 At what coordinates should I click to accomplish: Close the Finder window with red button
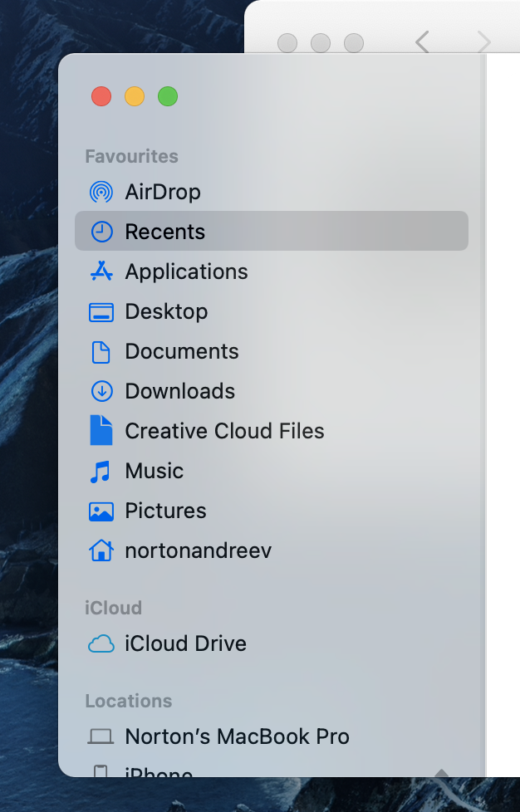pyautogui.click(x=101, y=96)
